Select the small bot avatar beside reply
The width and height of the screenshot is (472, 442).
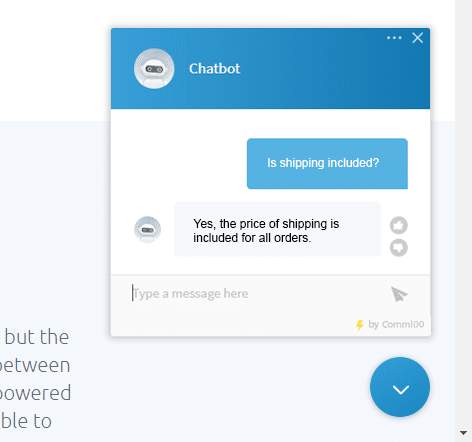coord(147,229)
